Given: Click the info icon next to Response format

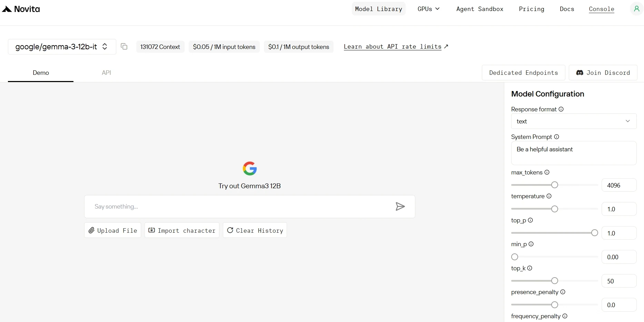Looking at the screenshot, I should tap(561, 109).
